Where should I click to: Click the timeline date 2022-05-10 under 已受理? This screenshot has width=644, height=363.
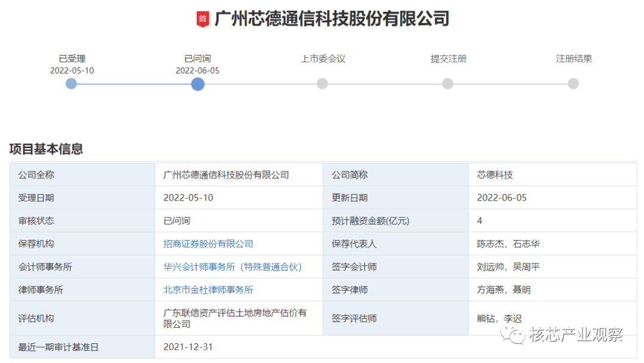(x=72, y=70)
